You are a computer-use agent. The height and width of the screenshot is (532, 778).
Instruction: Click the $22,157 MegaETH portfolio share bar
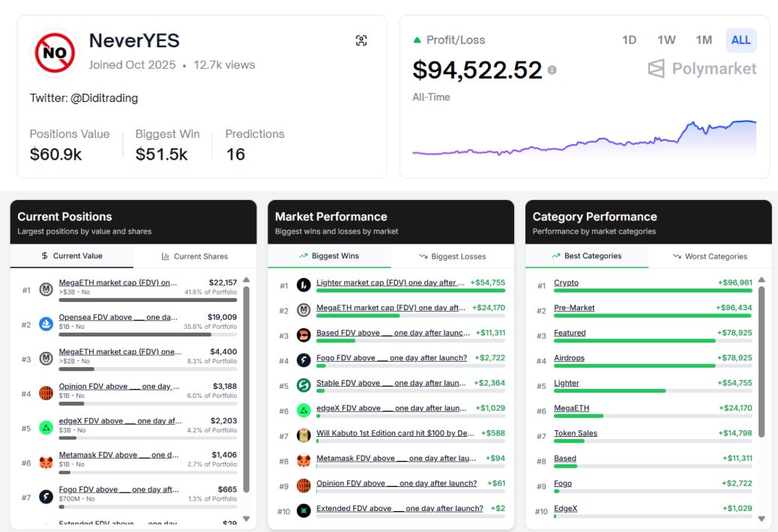[x=148, y=300]
